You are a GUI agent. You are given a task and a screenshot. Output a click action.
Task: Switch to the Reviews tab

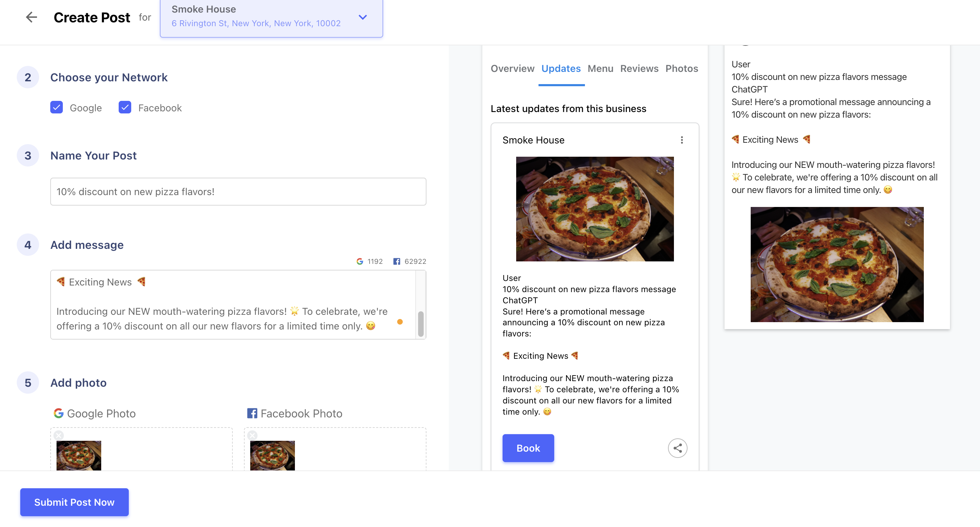point(639,68)
